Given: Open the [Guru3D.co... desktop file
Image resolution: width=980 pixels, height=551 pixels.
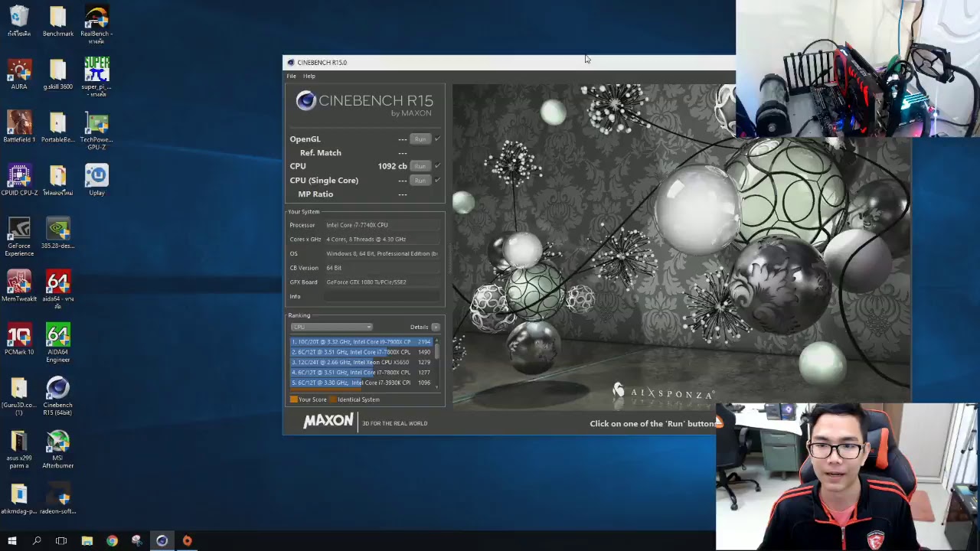Looking at the screenshot, I should pyautogui.click(x=19, y=396).
